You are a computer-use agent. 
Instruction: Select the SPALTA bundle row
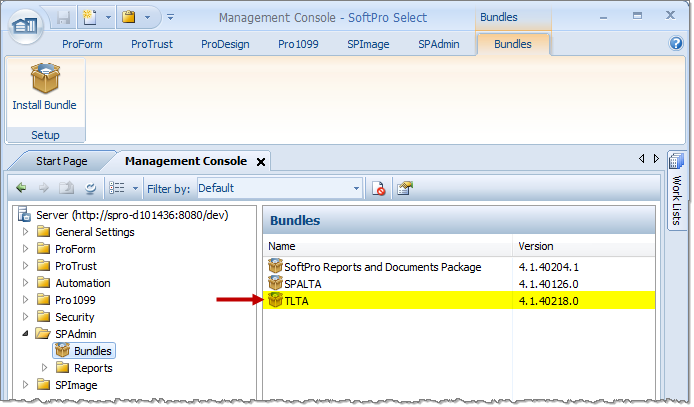pyautogui.click(x=459, y=284)
